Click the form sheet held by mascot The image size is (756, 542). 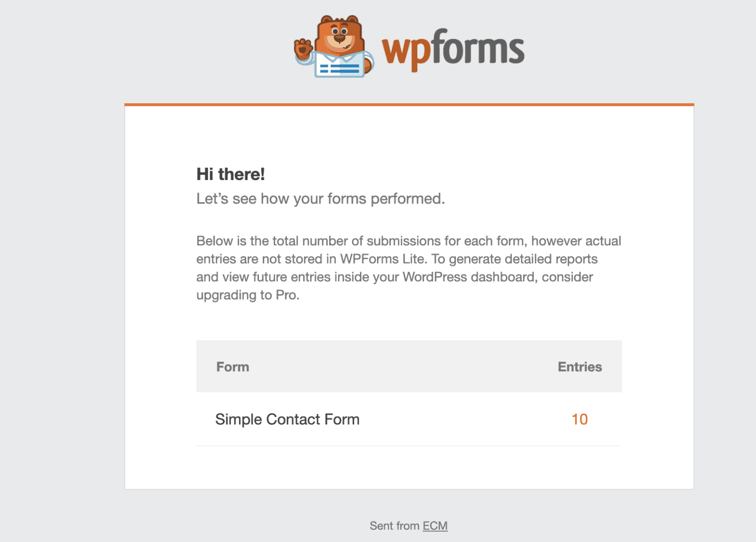[339, 67]
